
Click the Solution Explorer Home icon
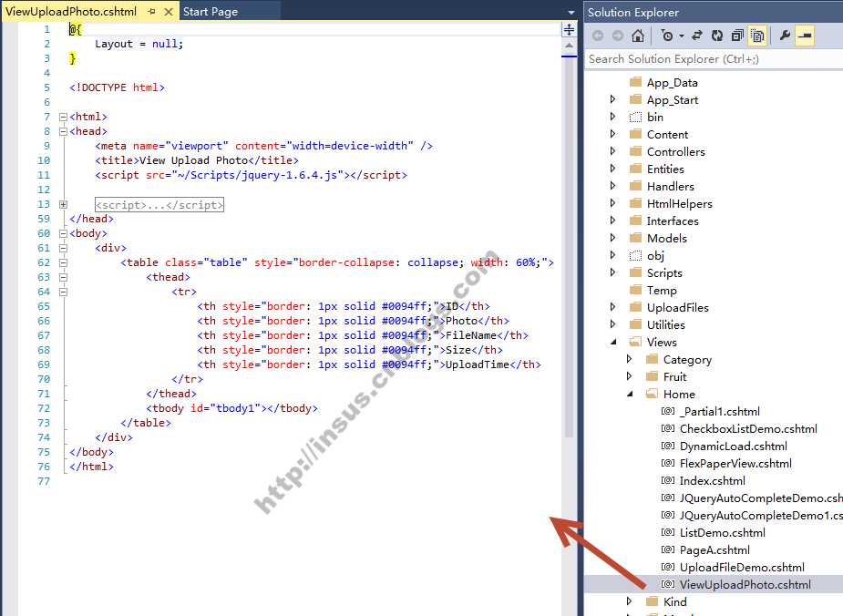(638, 36)
